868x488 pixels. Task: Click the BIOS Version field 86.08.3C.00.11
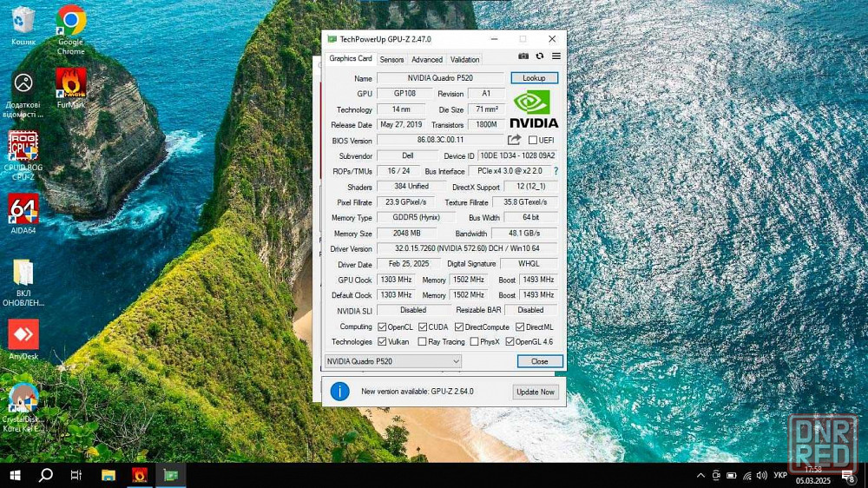point(440,140)
